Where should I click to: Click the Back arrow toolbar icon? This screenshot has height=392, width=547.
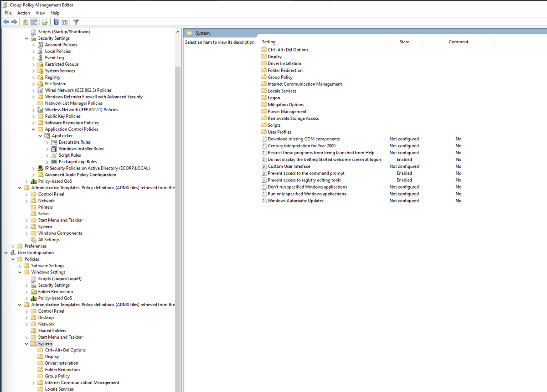pos(6,22)
